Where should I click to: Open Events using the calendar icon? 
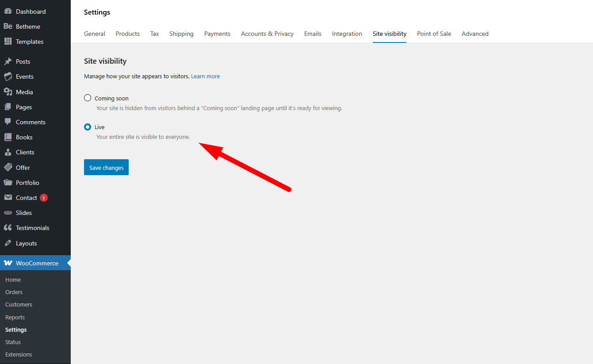click(8, 77)
